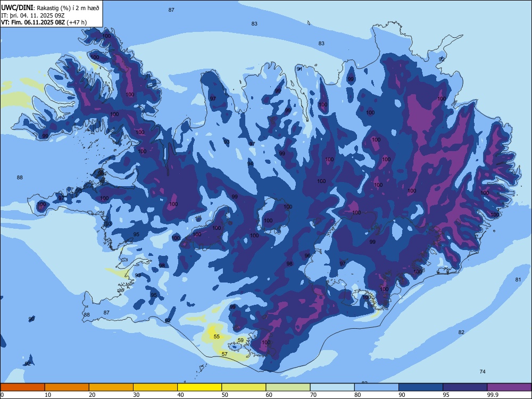Click the title text 'UWC/DINI: Rakastig (%) í 2 m hæð'
Viewport: 532px width, 399px height.
tap(50, 8)
